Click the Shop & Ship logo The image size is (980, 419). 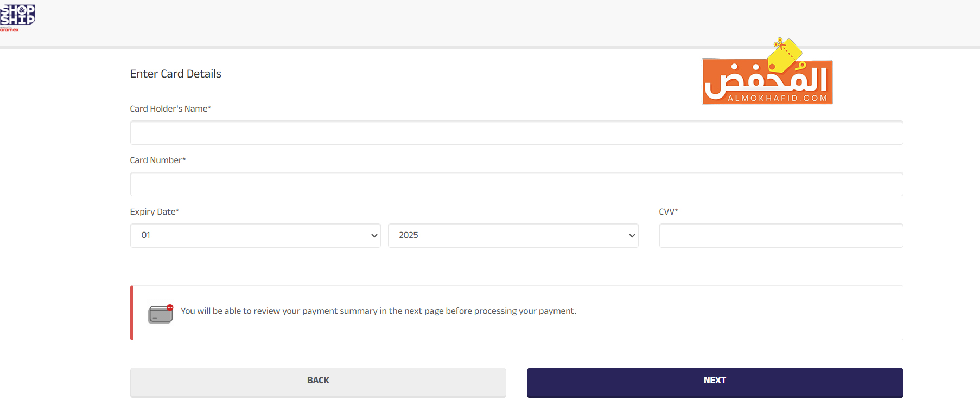point(17,15)
